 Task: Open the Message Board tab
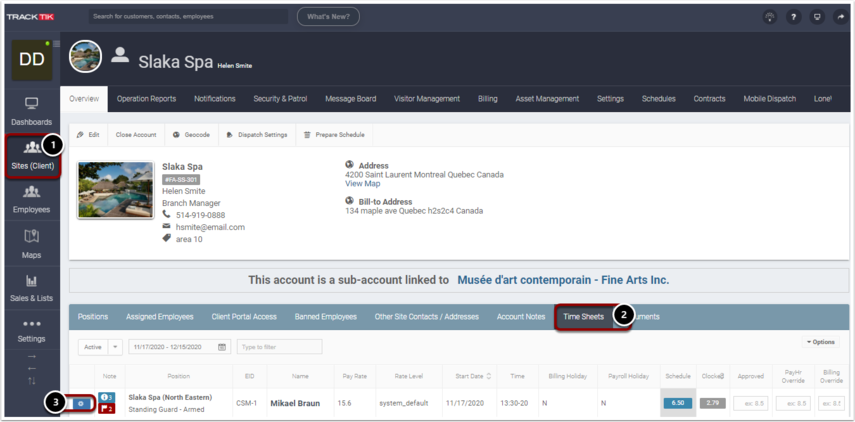pyautogui.click(x=351, y=99)
